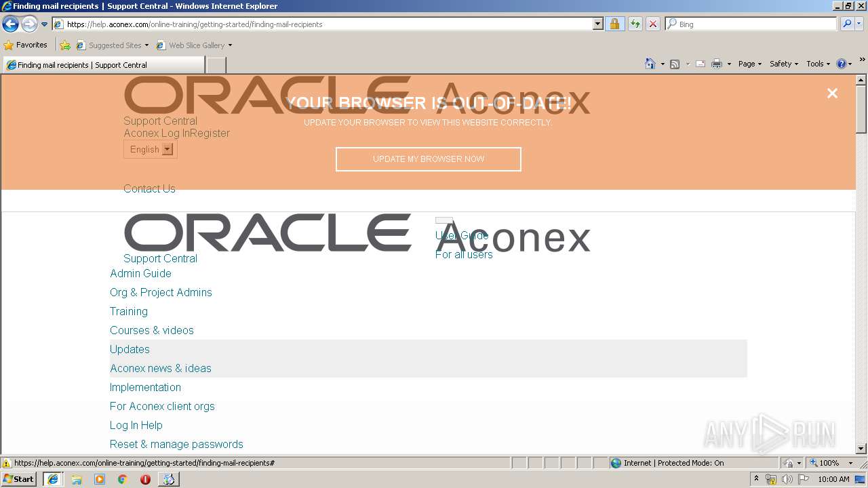
Task: Expand the address bar dropdown arrow
Action: point(597,24)
